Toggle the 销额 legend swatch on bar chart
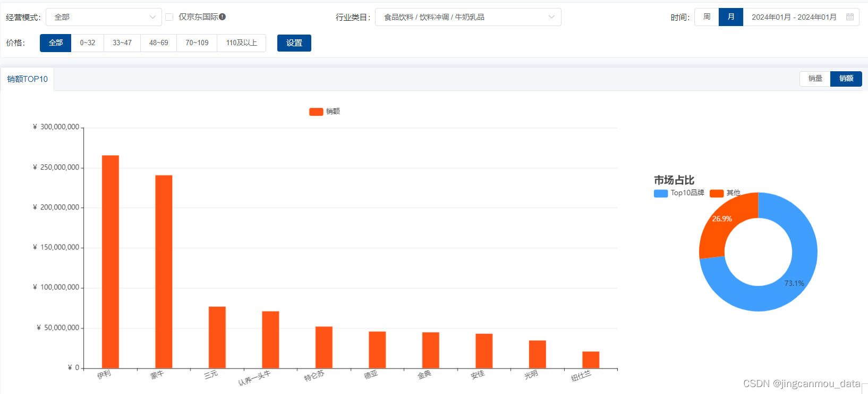 tap(316, 112)
